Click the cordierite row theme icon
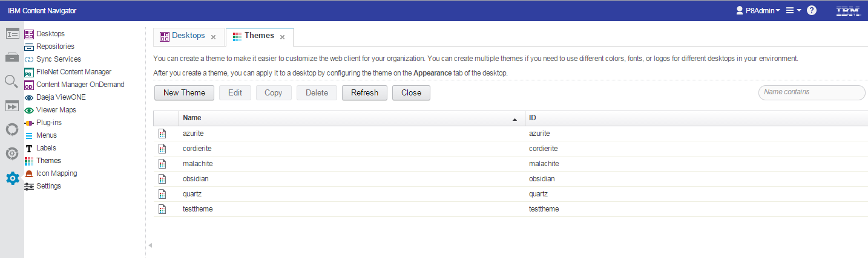 pyautogui.click(x=162, y=148)
